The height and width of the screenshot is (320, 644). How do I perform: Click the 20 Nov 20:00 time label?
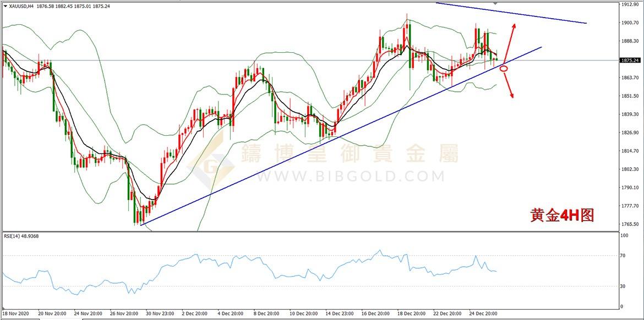tap(51, 313)
